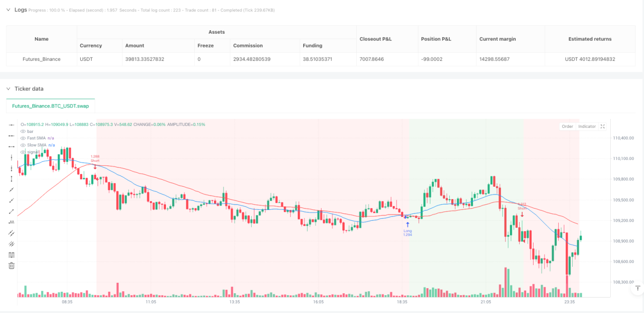Screen dimensions: 644x313
Task: Select the parallel lines channel tool
Action: [x=11, y=233]
